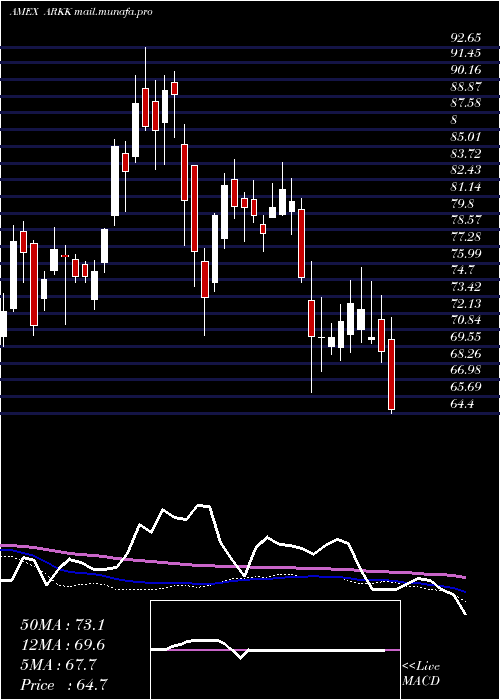500x700 pixels.
Task: Select the 90.16 price axis label
Action: coord(466,70)
